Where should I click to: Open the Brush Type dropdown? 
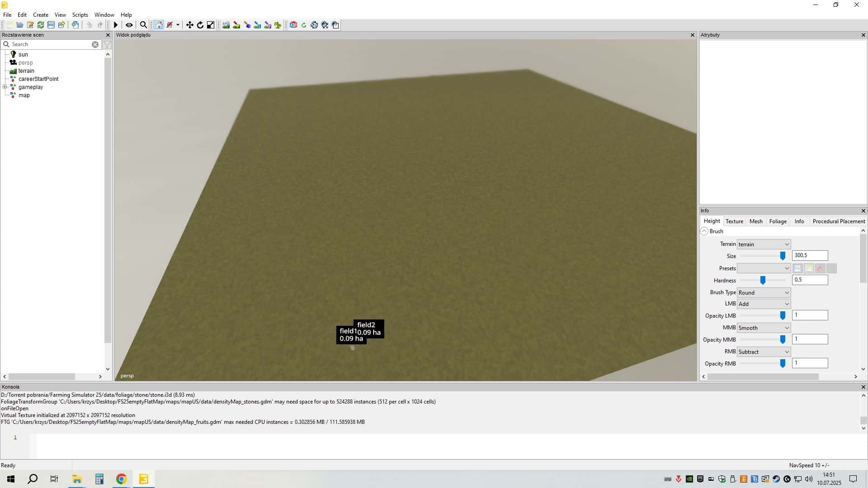(763, 292)
